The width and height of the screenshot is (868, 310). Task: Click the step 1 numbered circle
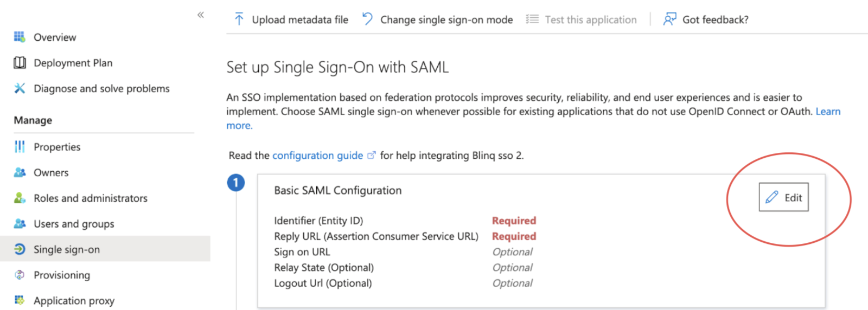(236, 183)
